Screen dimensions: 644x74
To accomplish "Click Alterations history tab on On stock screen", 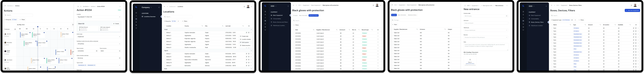I will click(x=412, y=15).
